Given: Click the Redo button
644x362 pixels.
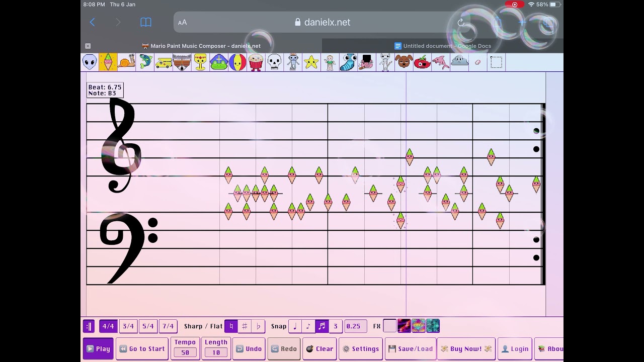Looking at the screenshot, I should click(x=284, y=349).
